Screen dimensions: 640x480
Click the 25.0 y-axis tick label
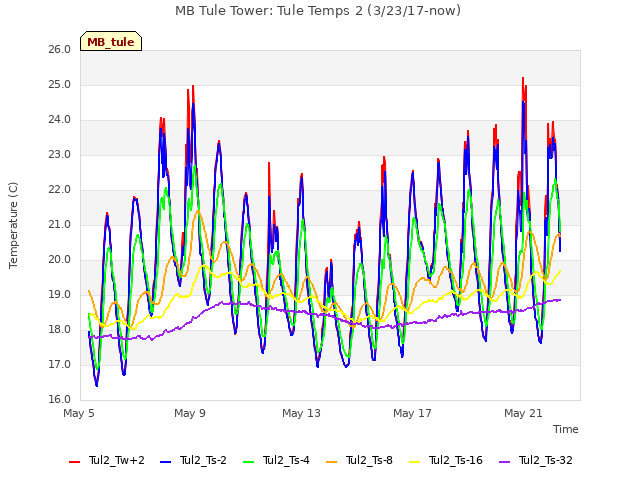click(x=60, y=85)
